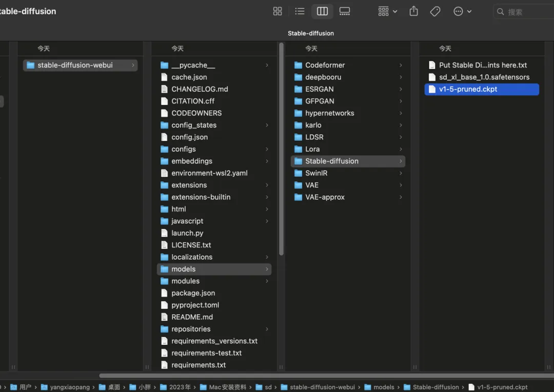
Task: Click the cache.json file icon
Action: (x=164, y=77)
